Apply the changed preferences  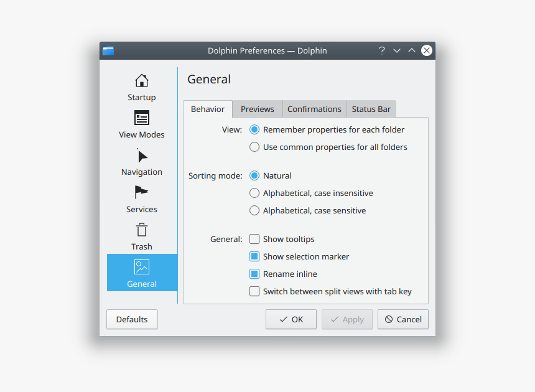tap(347, 319)
